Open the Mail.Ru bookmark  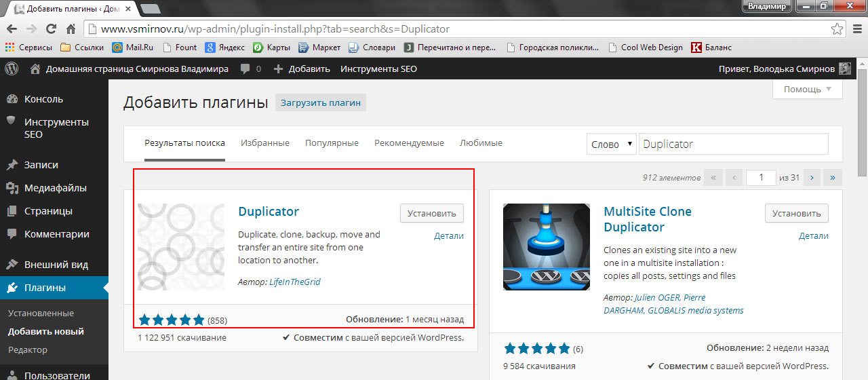tap(132, 47)
